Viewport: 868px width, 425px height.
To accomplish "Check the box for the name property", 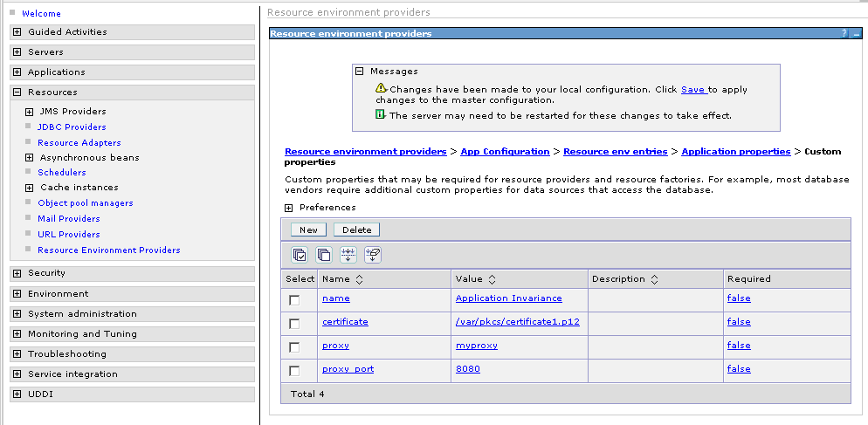I will [x=295, y=299].
